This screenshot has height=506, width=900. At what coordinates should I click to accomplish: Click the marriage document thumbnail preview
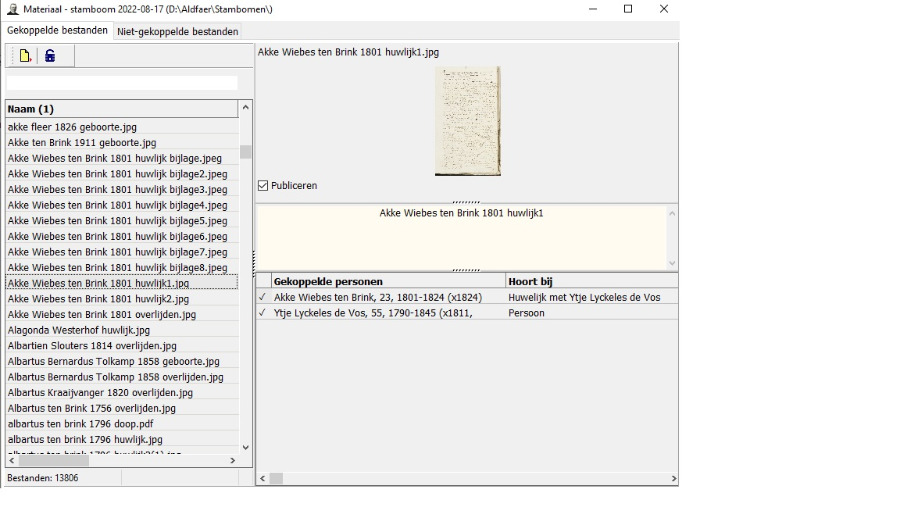467,121
